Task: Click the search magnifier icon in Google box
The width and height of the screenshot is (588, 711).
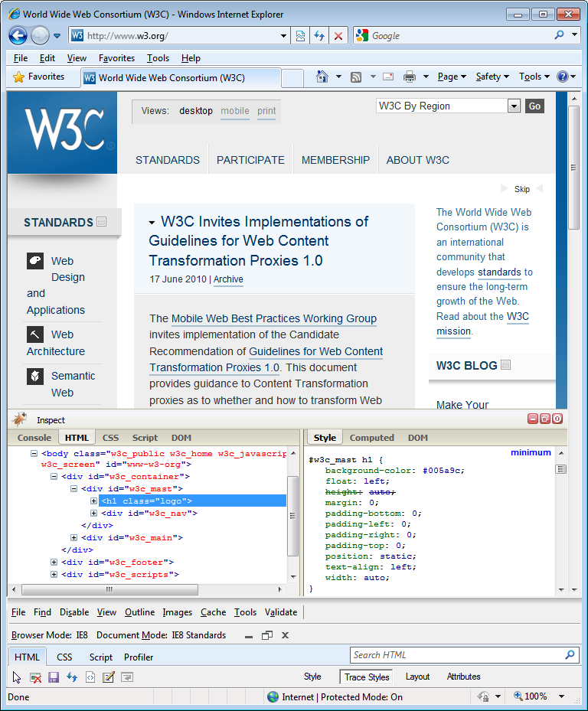Action: (x=559, y=35)
